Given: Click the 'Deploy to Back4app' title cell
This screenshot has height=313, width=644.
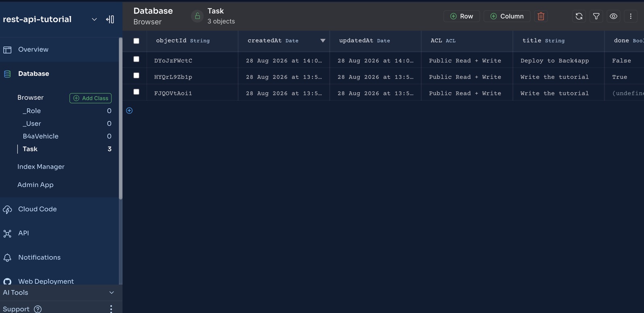Looking at the screenshot, I should pyautogui.click(x=559, y=60).
